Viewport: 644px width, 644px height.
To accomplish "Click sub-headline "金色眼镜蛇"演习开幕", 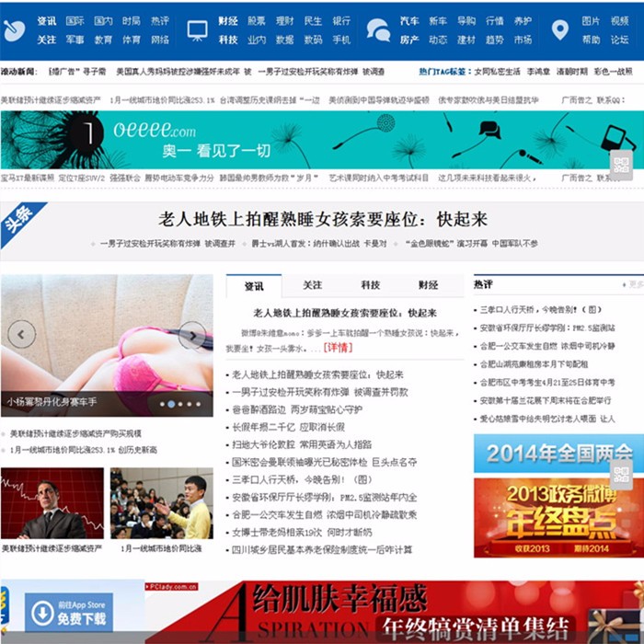I will 471,244.
